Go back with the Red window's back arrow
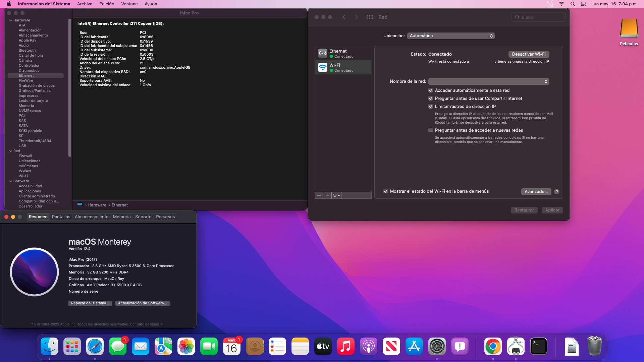 [x=344, y=17]
